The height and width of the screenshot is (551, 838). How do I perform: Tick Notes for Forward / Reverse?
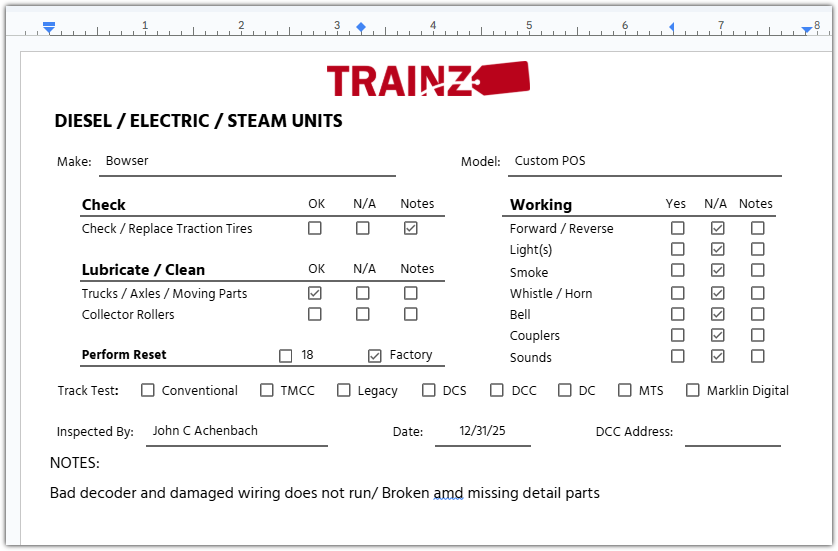(x=757, y=228)
